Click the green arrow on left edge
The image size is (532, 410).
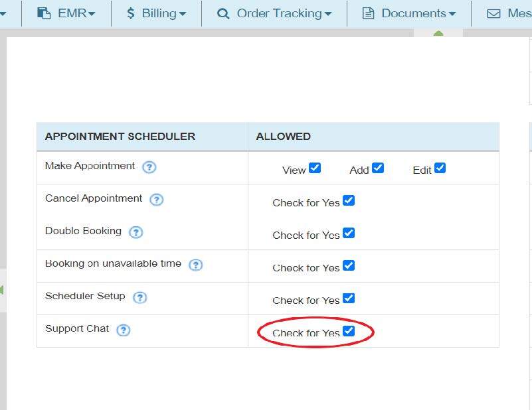pos(2,290)
